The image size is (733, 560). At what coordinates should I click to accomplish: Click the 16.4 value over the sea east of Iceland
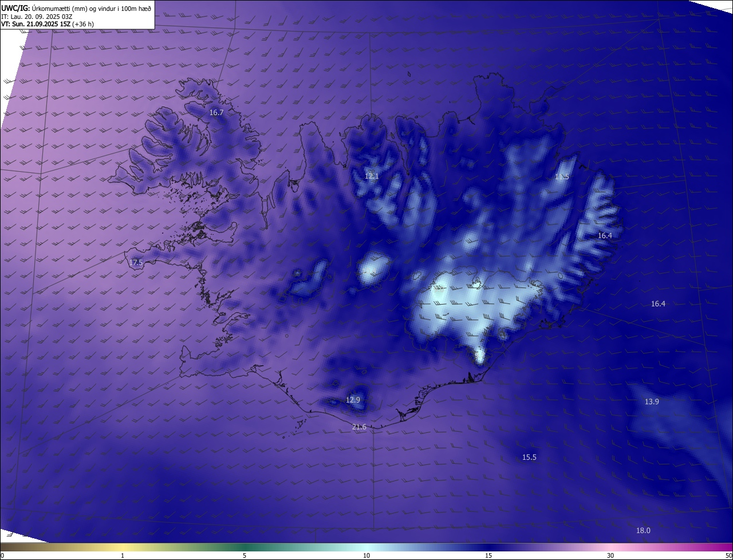(x=658, y=304)
